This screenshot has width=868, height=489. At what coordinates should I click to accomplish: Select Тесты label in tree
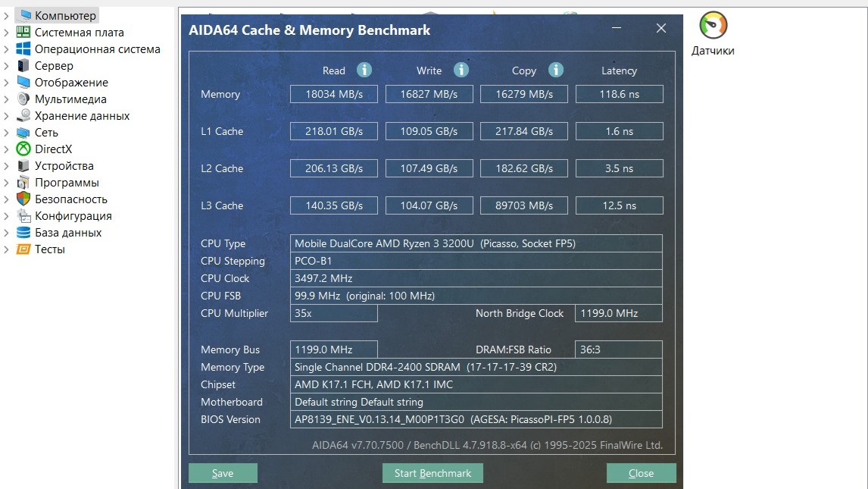(x=50, y=249)
